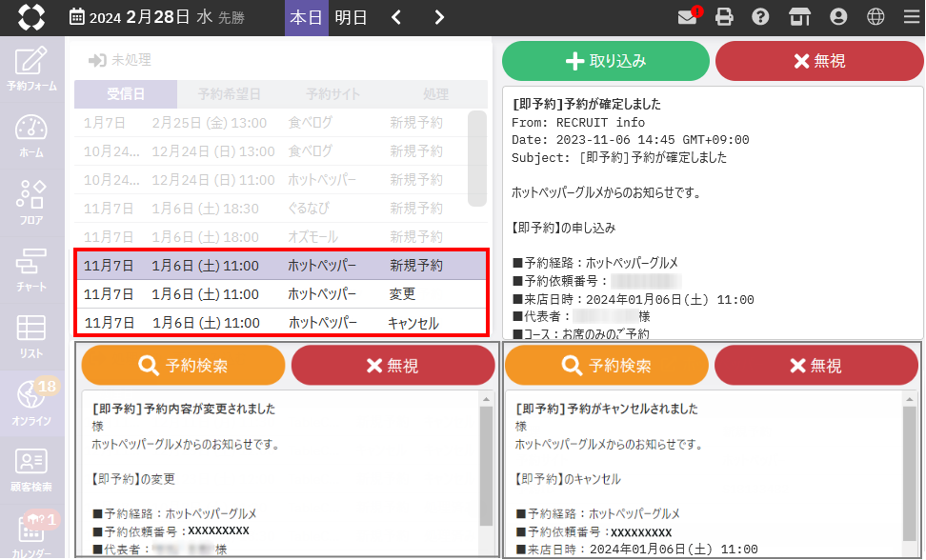The height and width of the screenshot is (560, 926).
Task: Select the 明日 tab
Action: pyautogui.click(x=351, y=17)
